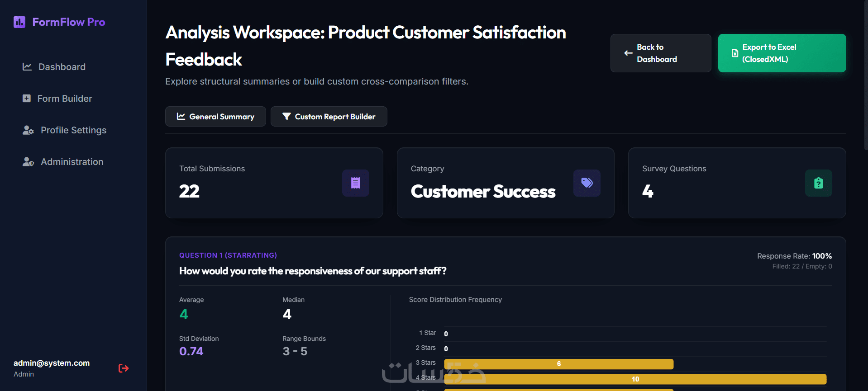Switch to the Custom Report Builder tab
Screen dimensions: 868x391
pos(329,117)
